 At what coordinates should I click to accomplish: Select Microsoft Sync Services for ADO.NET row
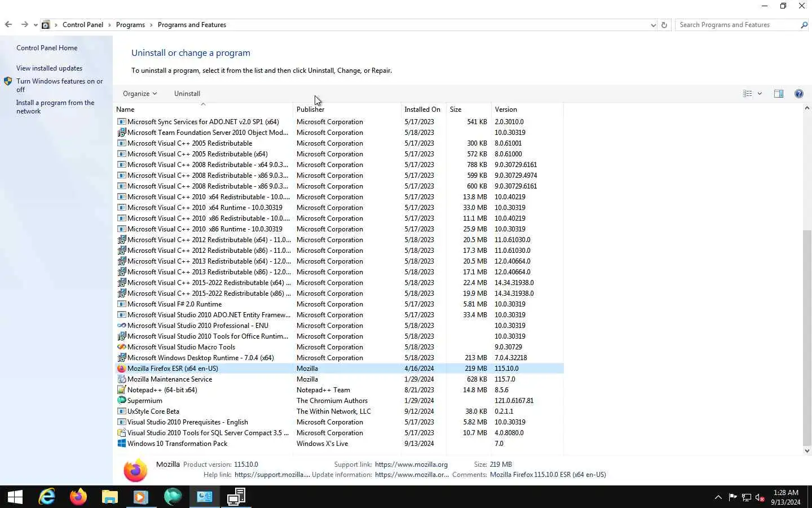(339, 122)
